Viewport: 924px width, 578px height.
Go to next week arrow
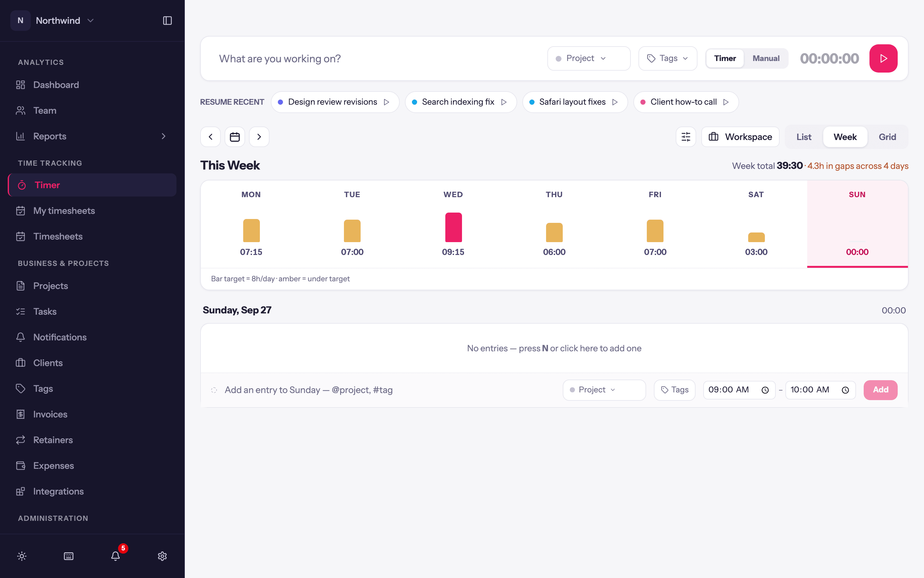tap(259, 137)
